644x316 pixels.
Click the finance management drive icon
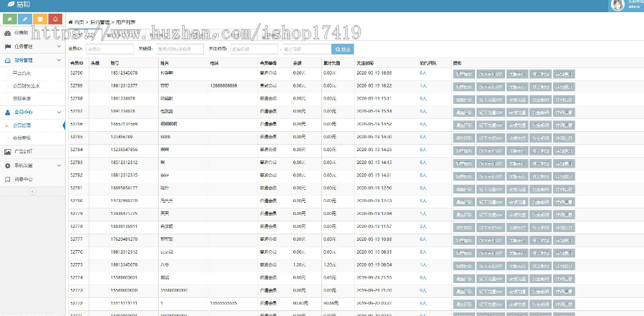pyautogui.click(x=7, y=60)
